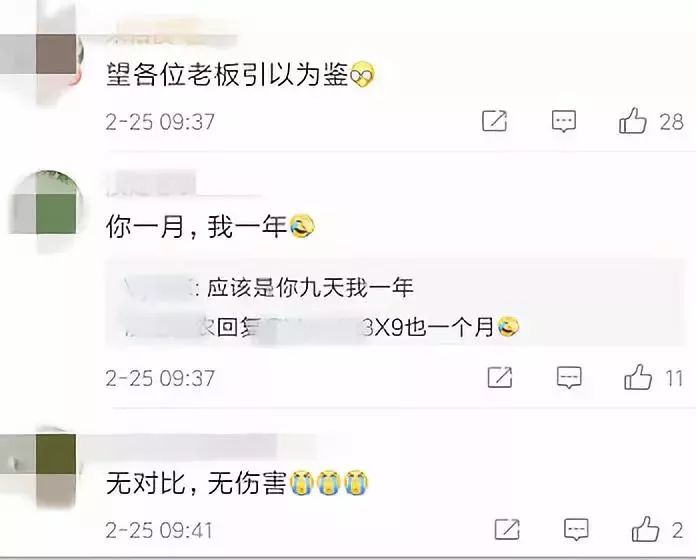The image size is (696, 560).
Task: Repost the 你一月，我一年 comment
Action: point(500,378)
